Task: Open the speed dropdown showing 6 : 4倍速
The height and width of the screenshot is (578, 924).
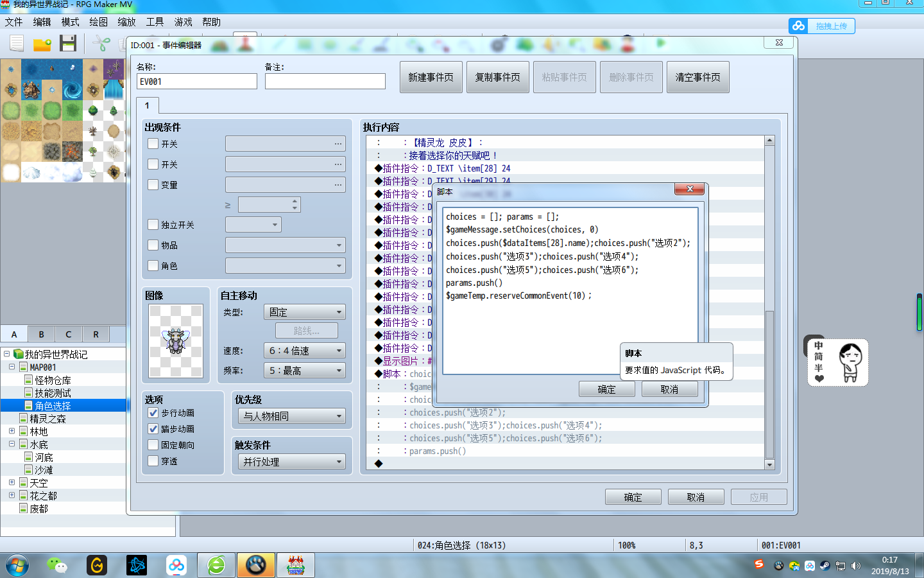Action: pyautogui.click(x=305, y=351)
